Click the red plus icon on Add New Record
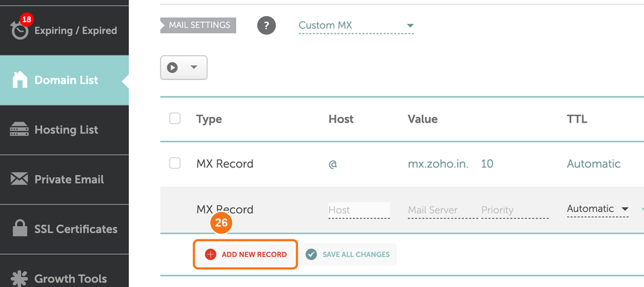Screen dimensions: 644x287 [210, 254]
